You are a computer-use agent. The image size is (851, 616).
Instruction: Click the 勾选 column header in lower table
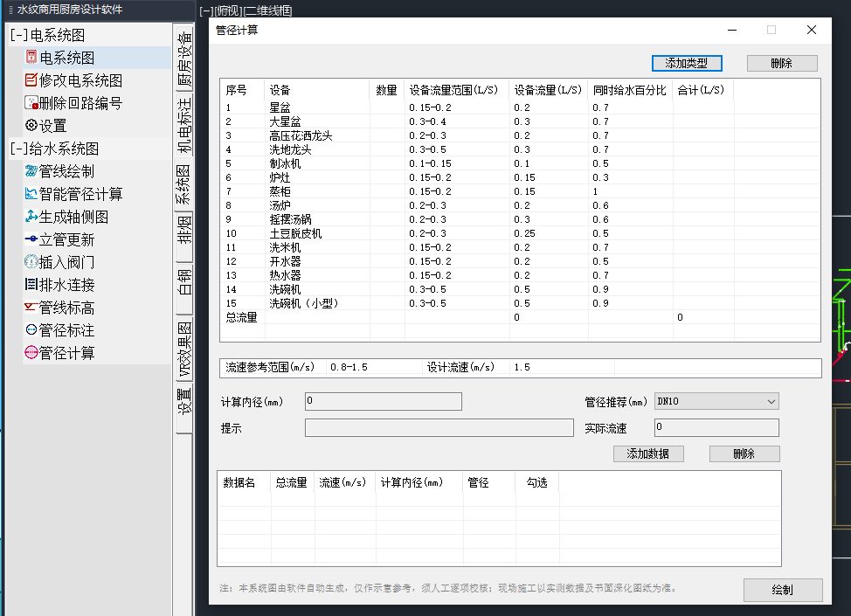536,482
